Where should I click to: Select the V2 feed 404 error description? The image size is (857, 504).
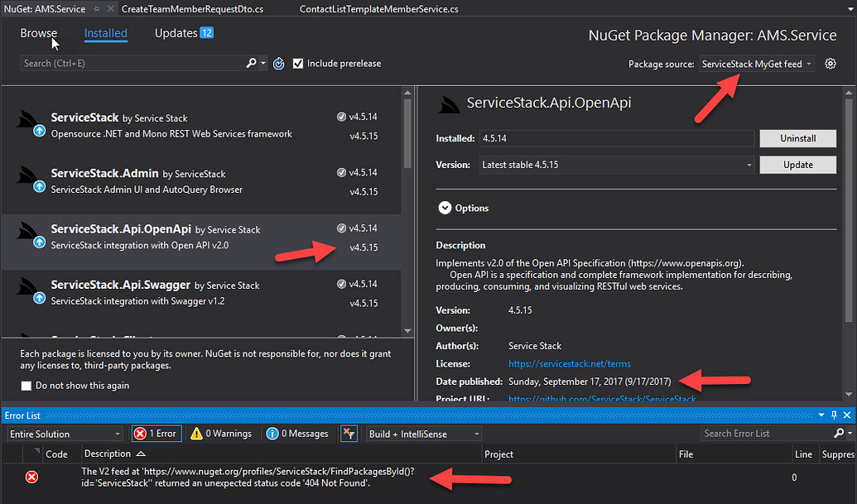point(248,478)
